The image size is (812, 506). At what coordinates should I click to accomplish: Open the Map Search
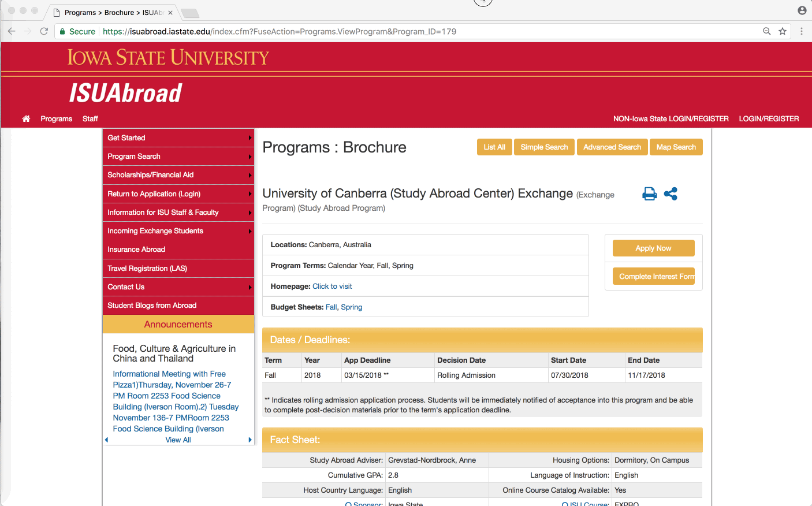pyautogui.click(x=676, y=147)
